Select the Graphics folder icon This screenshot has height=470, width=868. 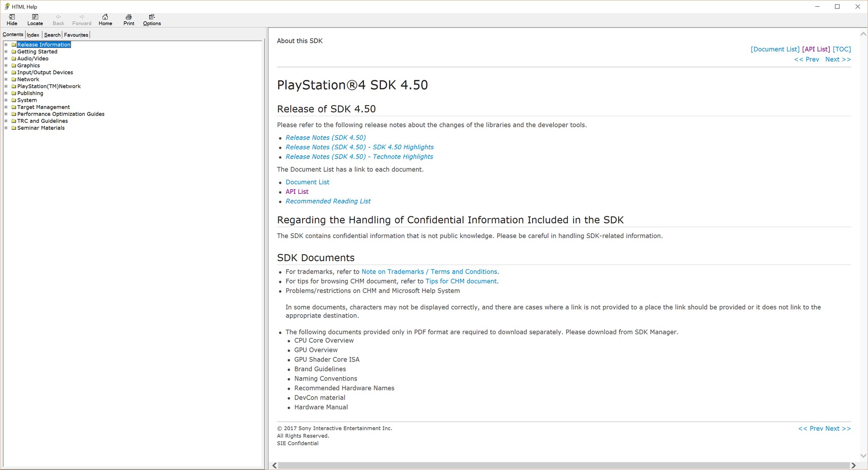[x=14, y=65]
